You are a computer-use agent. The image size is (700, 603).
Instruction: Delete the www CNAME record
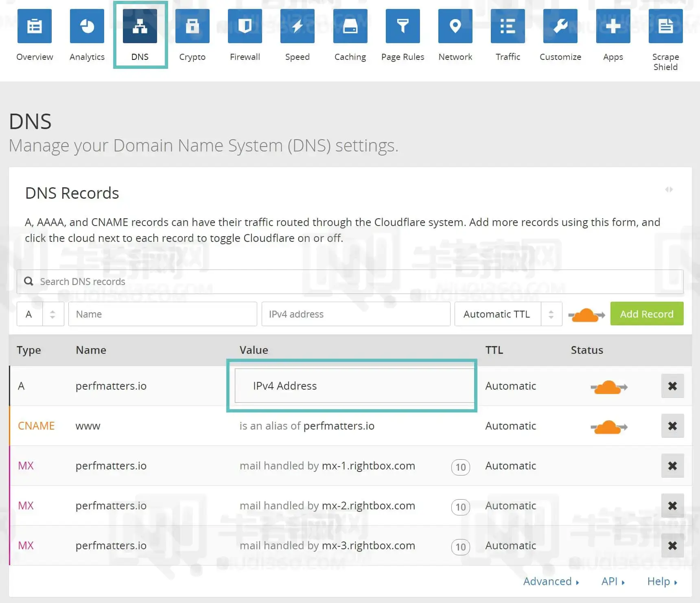point(673,426)
